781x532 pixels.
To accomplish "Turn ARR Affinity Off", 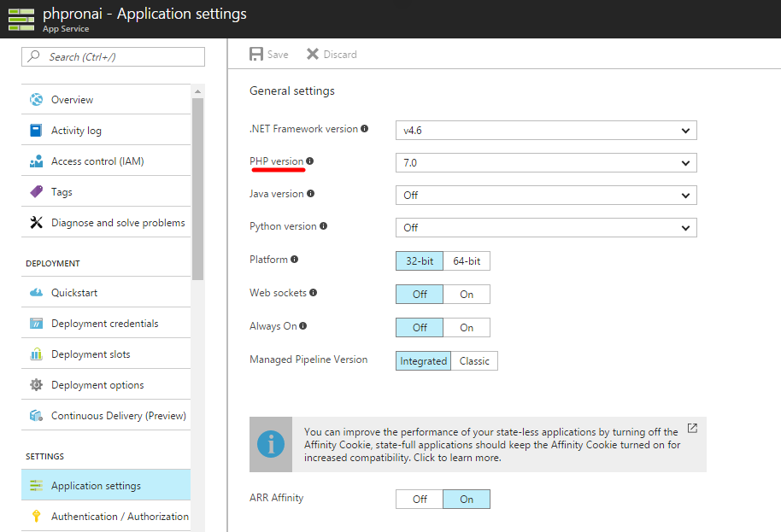I will coord(420,500).
